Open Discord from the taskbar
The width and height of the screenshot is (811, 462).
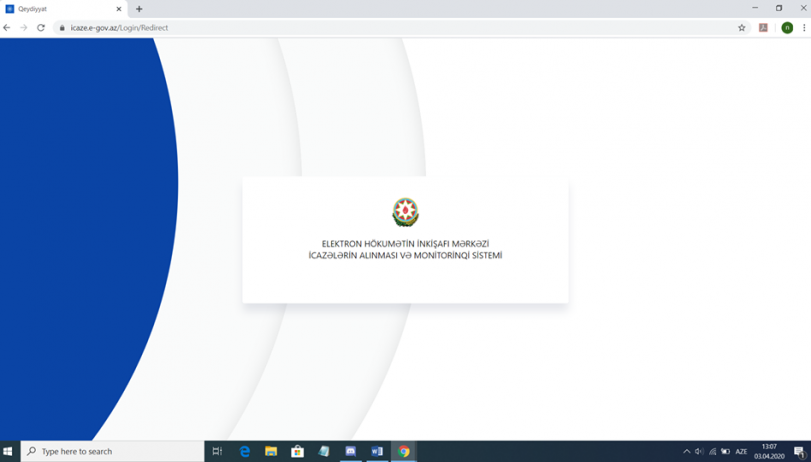coord(350,451)
